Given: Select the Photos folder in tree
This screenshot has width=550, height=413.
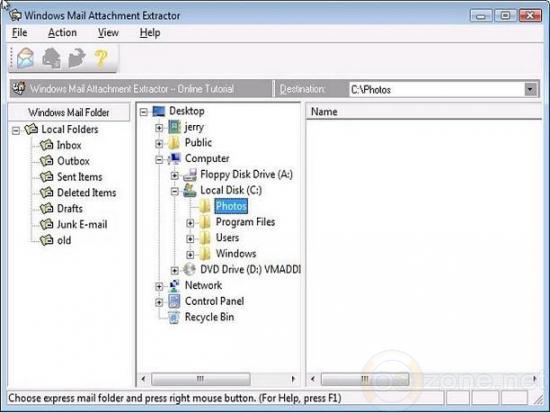Looking at the screenshot, I should click(231, 206).
